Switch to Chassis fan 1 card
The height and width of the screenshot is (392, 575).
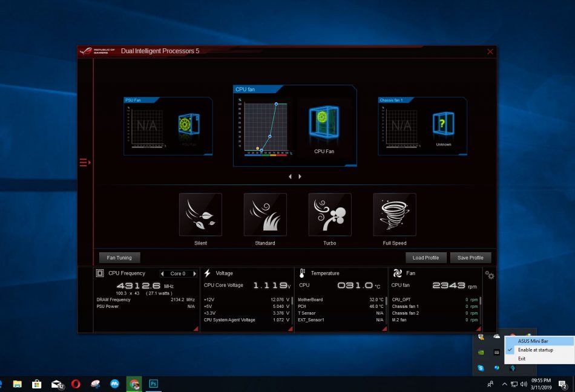(422, 125)
